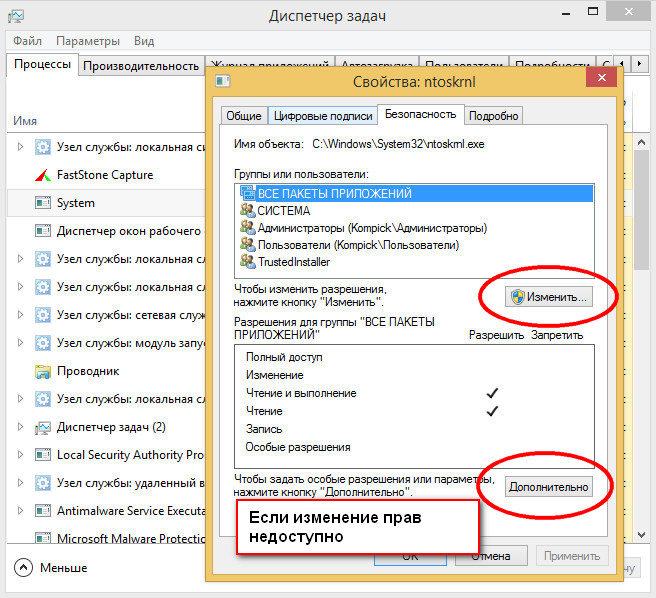
Task: Select the Безопасность tab
Action: pyautogui.click(x=420, y=114)
